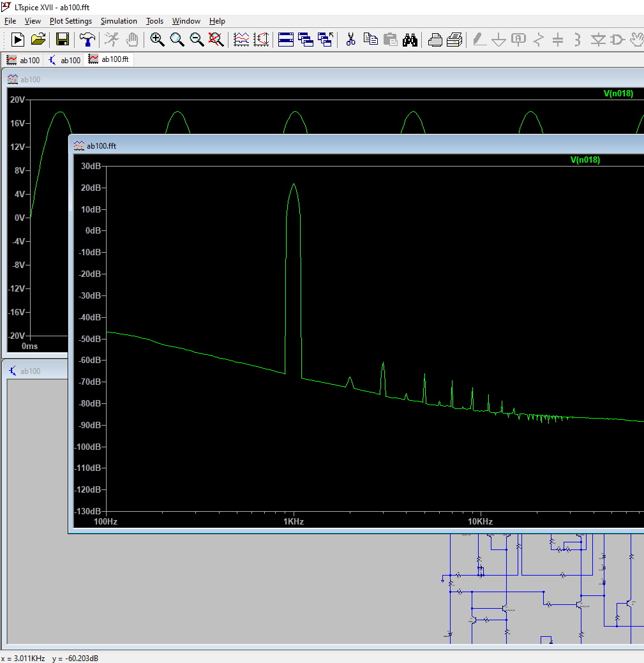Open the Window menu
This screenshot has height=663, width=644.
click(186, 20)
